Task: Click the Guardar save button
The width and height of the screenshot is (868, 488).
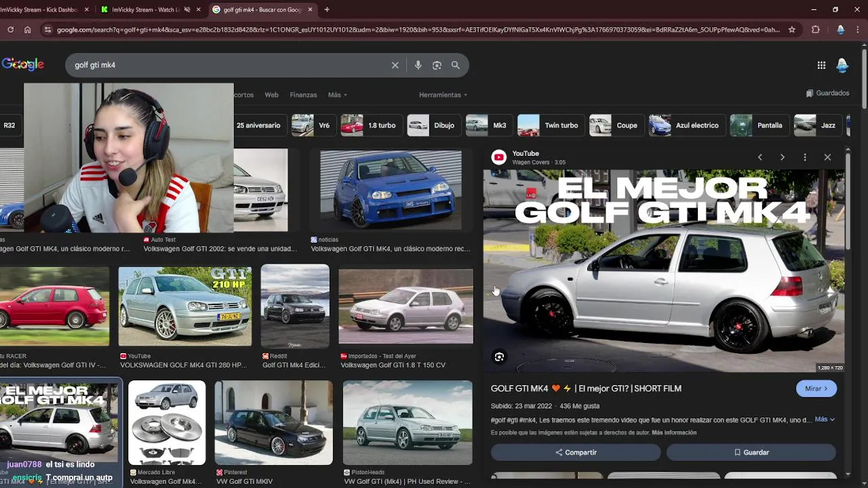Action: point(751,452)
